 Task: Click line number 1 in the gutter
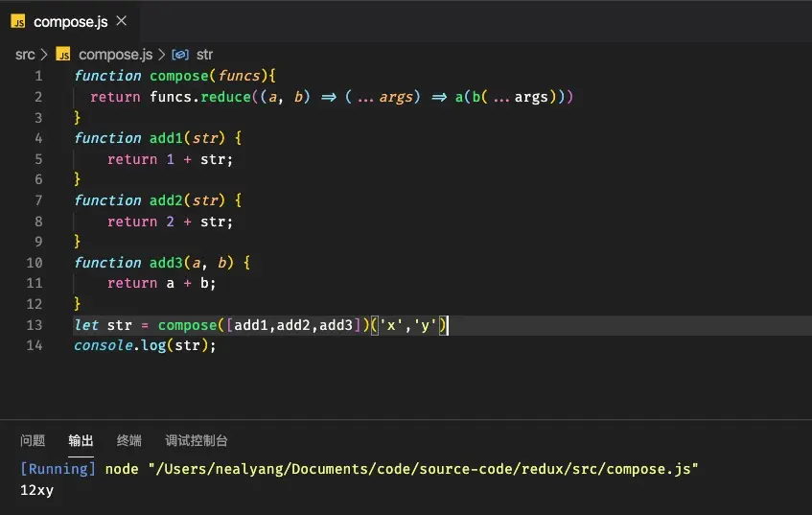click(x=38, y=76)
